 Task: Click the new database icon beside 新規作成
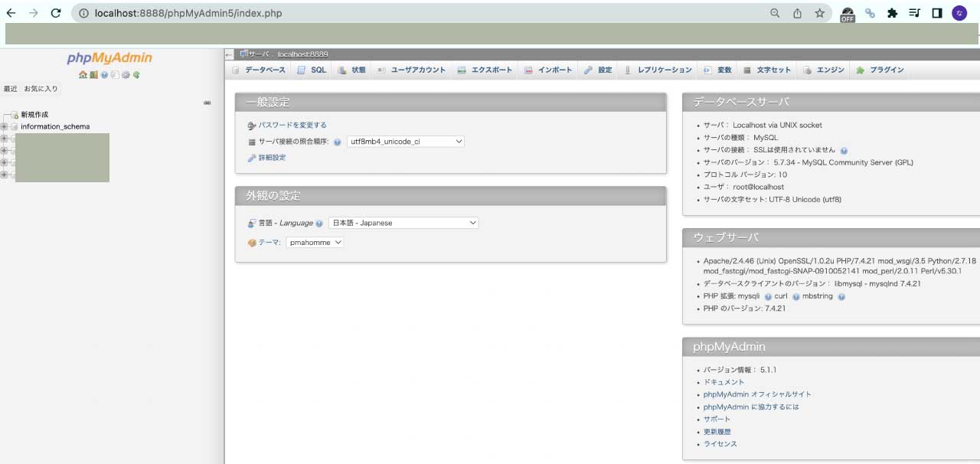(x=14, y=115)
